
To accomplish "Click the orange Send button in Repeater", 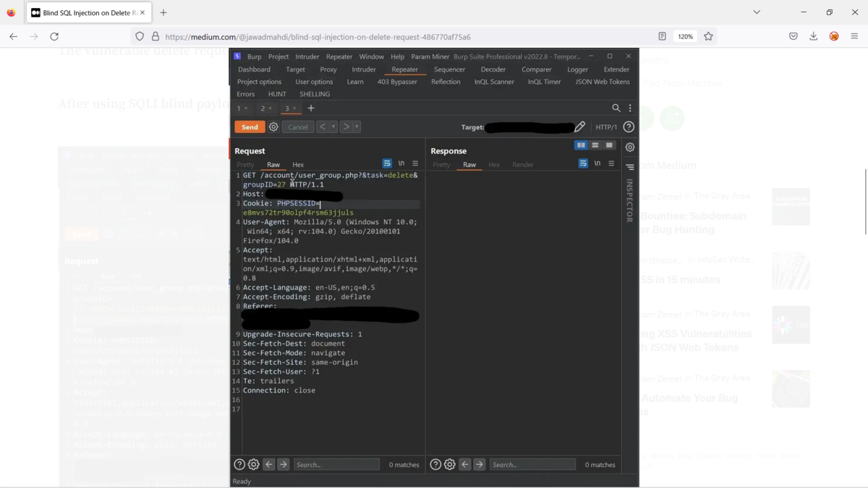I will coord(250,127).
